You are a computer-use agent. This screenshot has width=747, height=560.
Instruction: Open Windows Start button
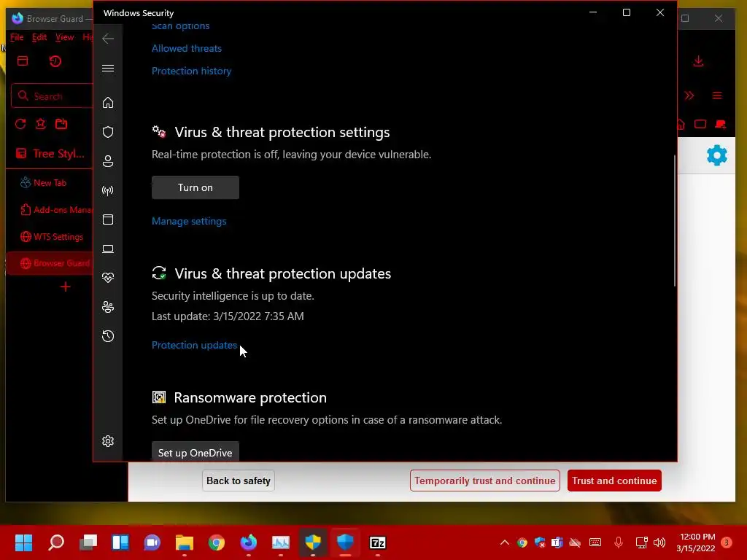pyautogui.click(x=23, y=542)
